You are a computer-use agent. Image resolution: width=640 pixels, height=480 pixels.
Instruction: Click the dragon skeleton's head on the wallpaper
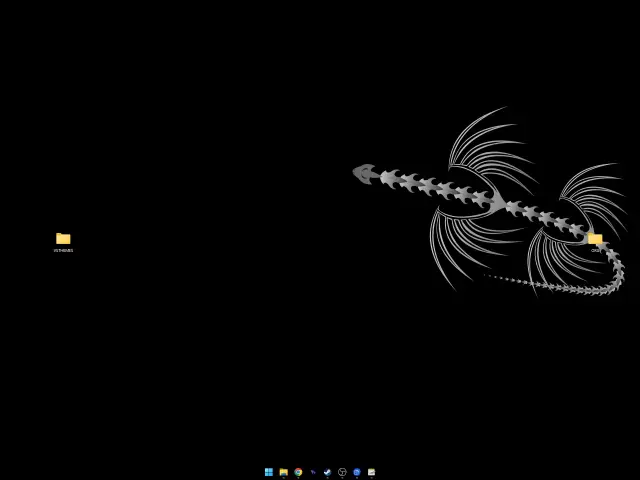click(364, 174)
